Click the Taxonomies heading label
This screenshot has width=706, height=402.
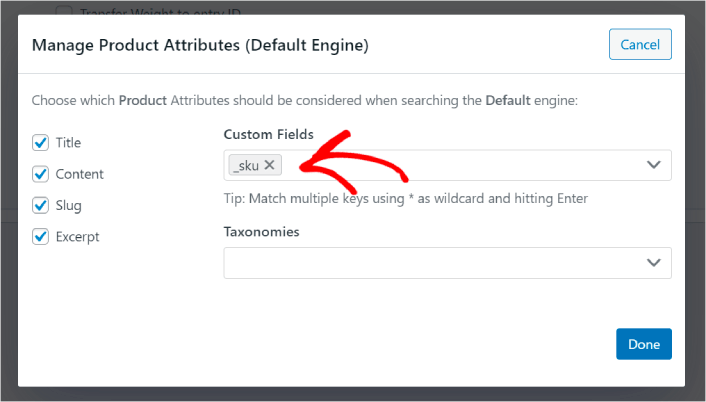tap(261, 232)
